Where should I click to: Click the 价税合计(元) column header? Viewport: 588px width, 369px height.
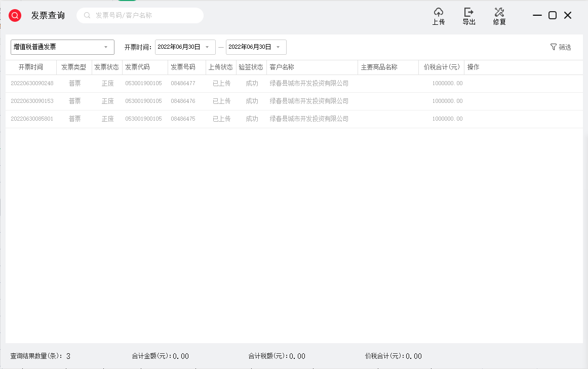(441, 67)
